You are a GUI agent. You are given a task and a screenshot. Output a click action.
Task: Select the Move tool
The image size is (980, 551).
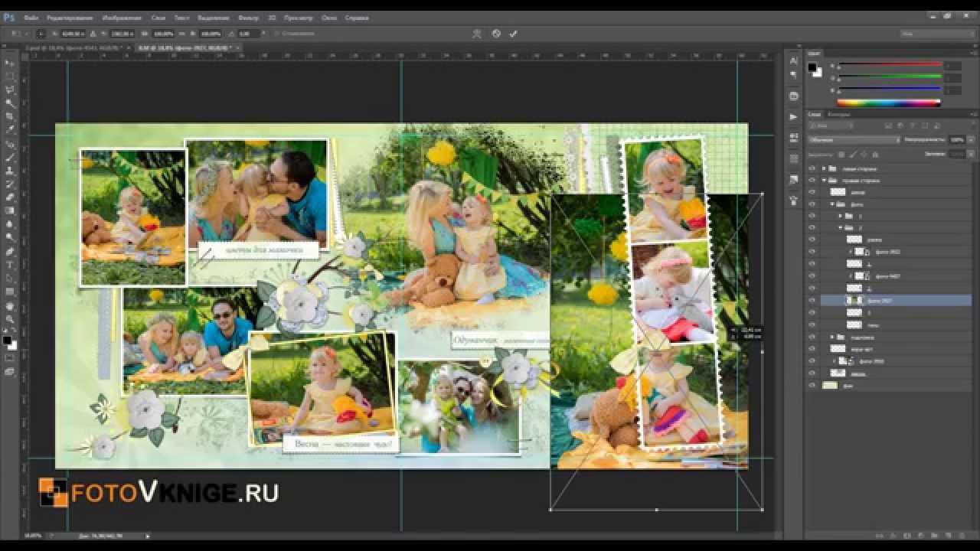click(x=10, y=63)
